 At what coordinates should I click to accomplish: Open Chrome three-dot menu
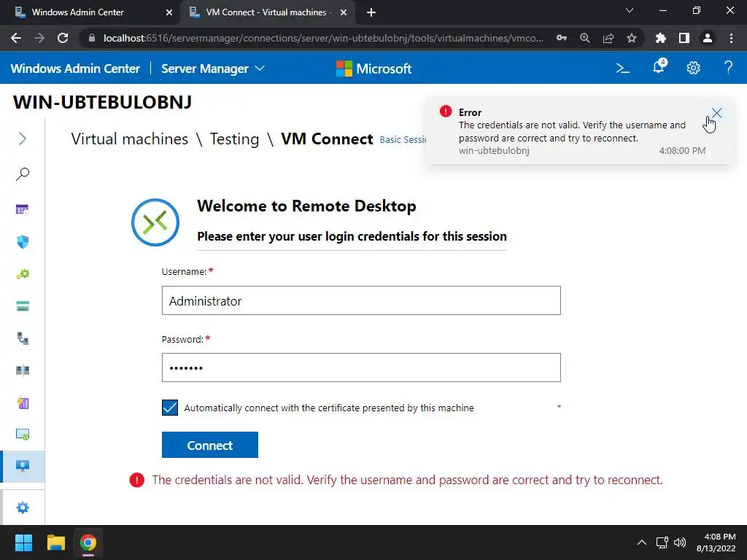(731, 38)
